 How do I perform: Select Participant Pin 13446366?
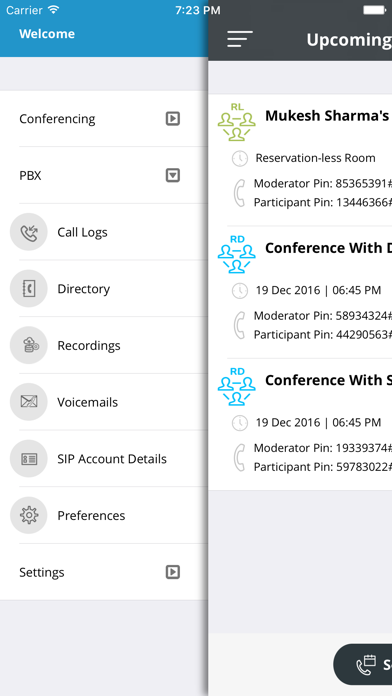pyautogui.click(x=323, y=202)
